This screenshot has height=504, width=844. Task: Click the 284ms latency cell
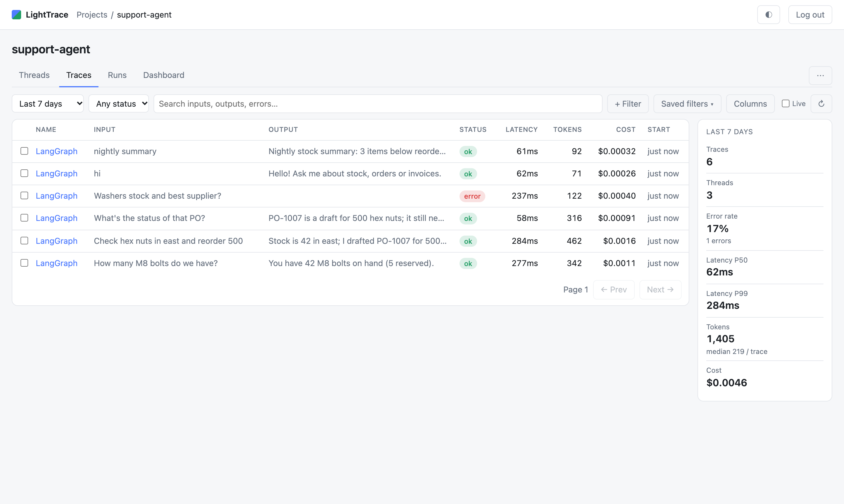[525, 241]
